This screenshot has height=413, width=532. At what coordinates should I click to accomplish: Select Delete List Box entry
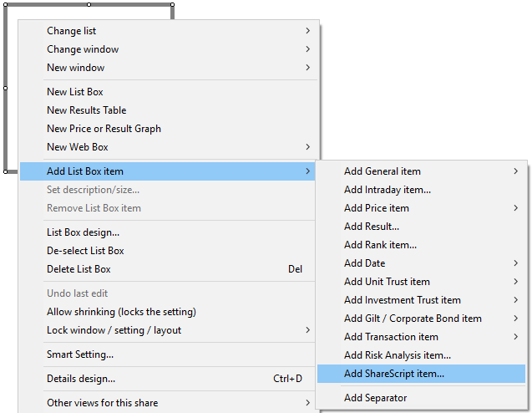(x=79, y=269)
